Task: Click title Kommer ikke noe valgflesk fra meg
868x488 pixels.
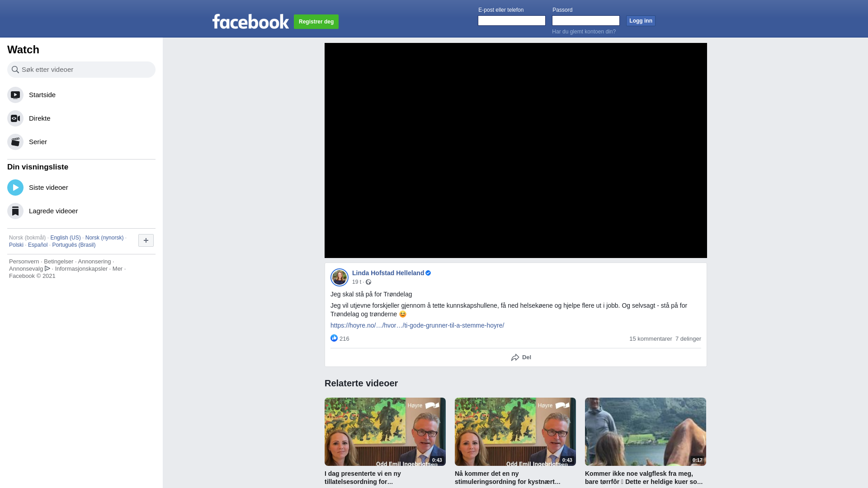Action: tap(644, 478)
